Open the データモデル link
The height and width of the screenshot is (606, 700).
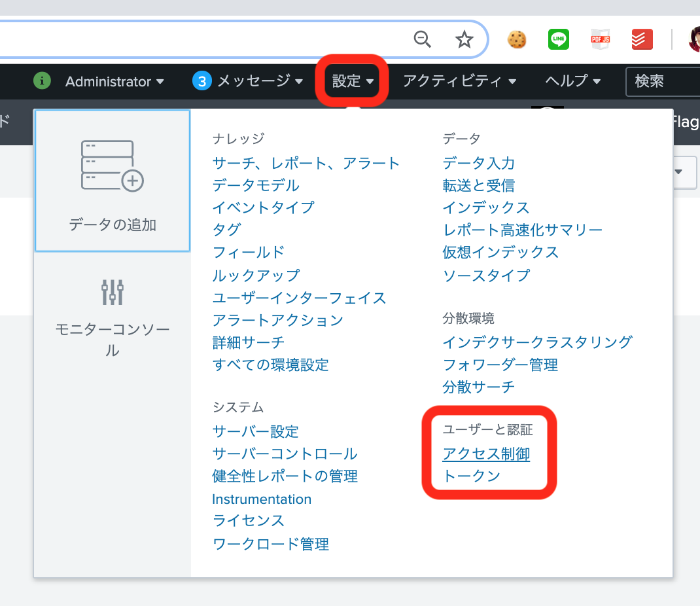pyautogui.click(x=256, y=185)
